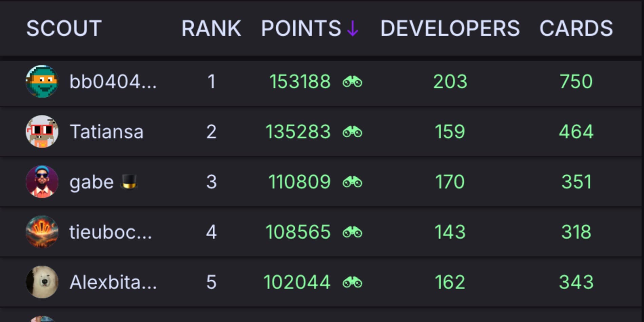This screenshot has height=322, width=644.
Task: Click cards count 464
Action: 576,132
